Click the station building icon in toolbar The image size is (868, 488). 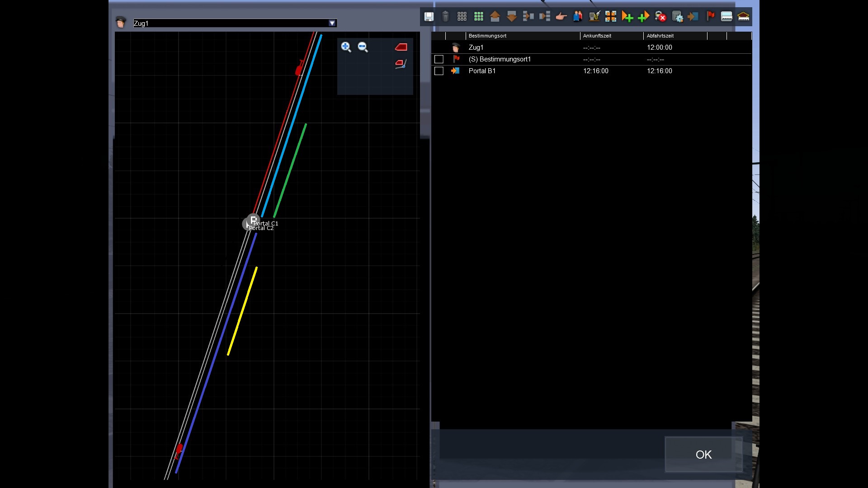[743, 17]
